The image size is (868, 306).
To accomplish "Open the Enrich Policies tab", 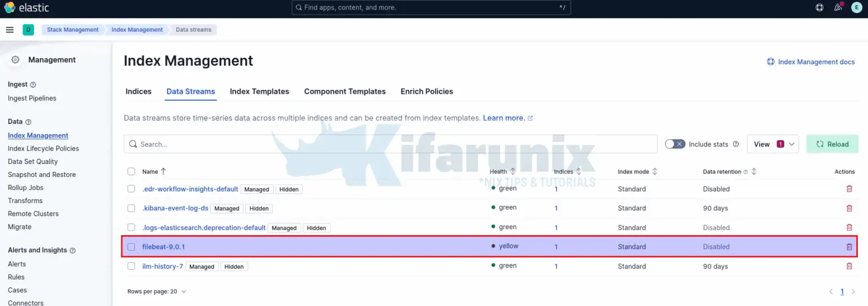I will [x=427, y=92].
